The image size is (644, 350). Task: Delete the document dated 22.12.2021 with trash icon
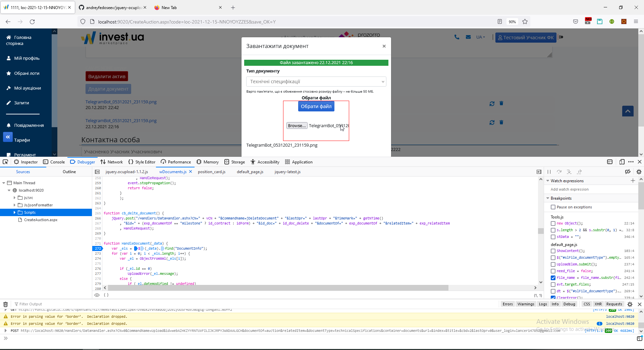tap(501, 122)
